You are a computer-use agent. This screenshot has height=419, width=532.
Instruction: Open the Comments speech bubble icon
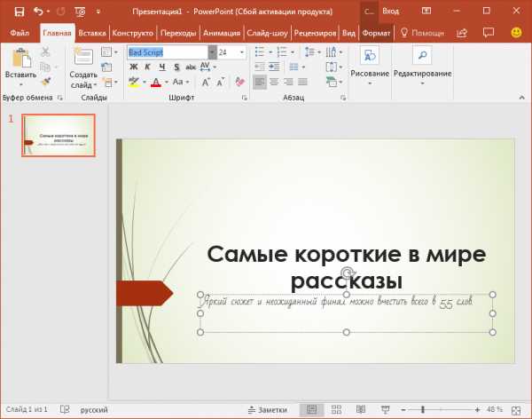click(489, 33)
